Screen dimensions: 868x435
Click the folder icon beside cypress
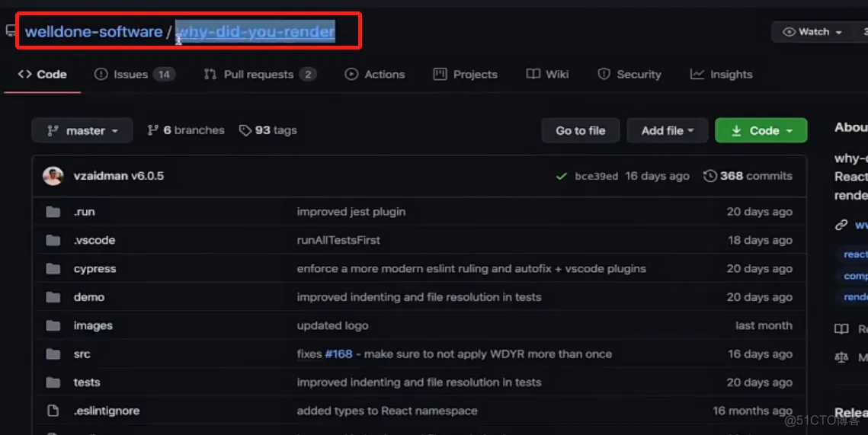(x=53, y=268)
